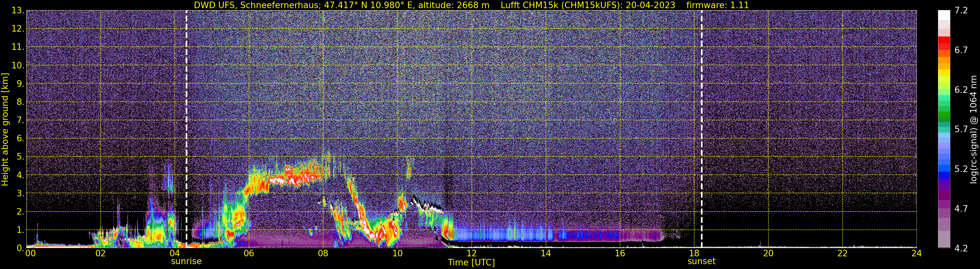Click the '22' time tick label
Image resolution: width=980 pixels, height=269 pixels.
(x=842, y=253)
